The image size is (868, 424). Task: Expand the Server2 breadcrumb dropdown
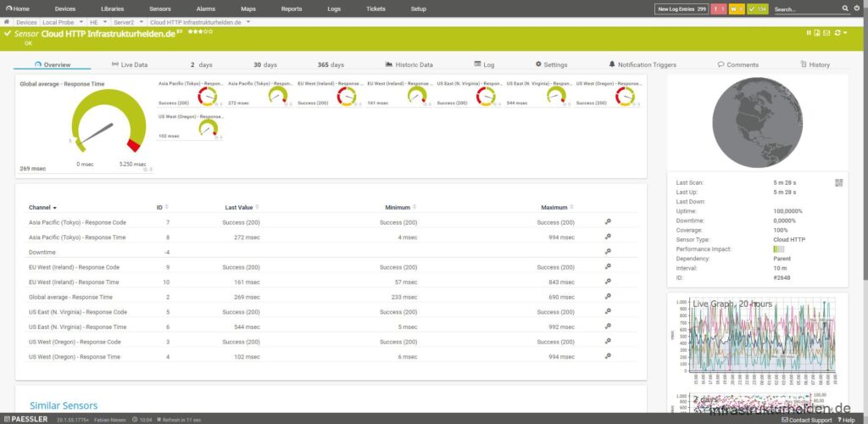[x=142, y=22]
